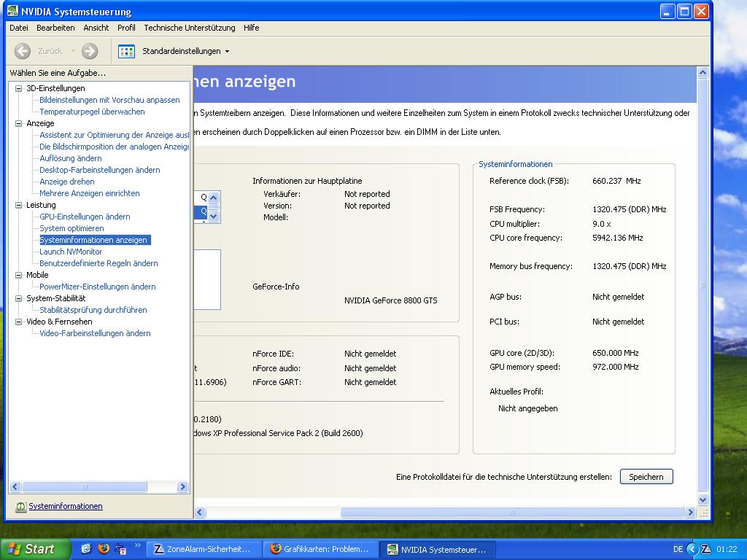The height and width of the screenshot is (560, 747).
Task: Select Assistent zur Optimierung der Anzeige
Action: [x=115, y=135]
